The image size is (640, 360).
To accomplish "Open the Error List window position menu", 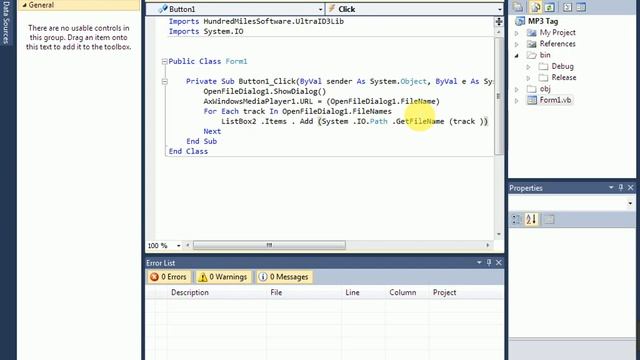I will pyautogui.click(x=479, y=262).
